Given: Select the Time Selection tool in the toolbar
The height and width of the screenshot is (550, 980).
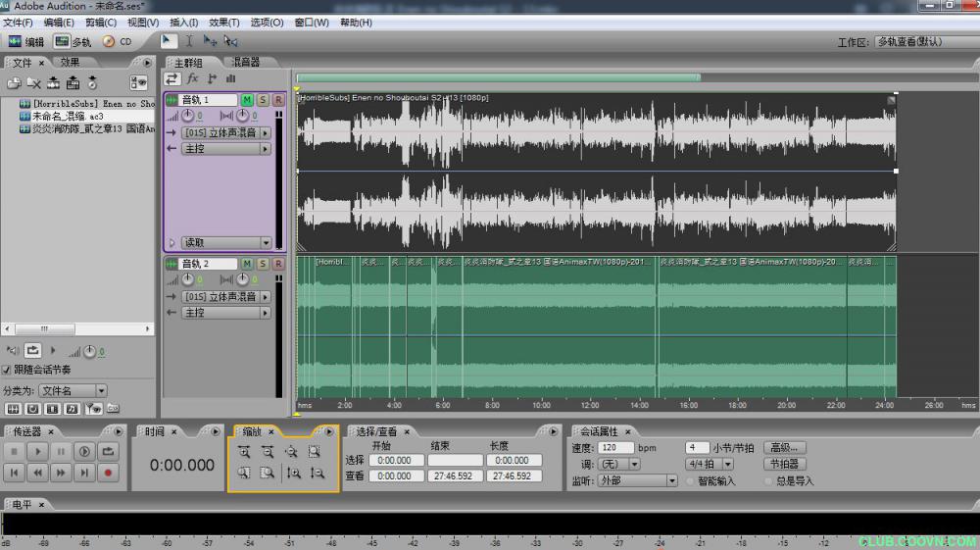Looking at the screenshot, I should point(189,41).
